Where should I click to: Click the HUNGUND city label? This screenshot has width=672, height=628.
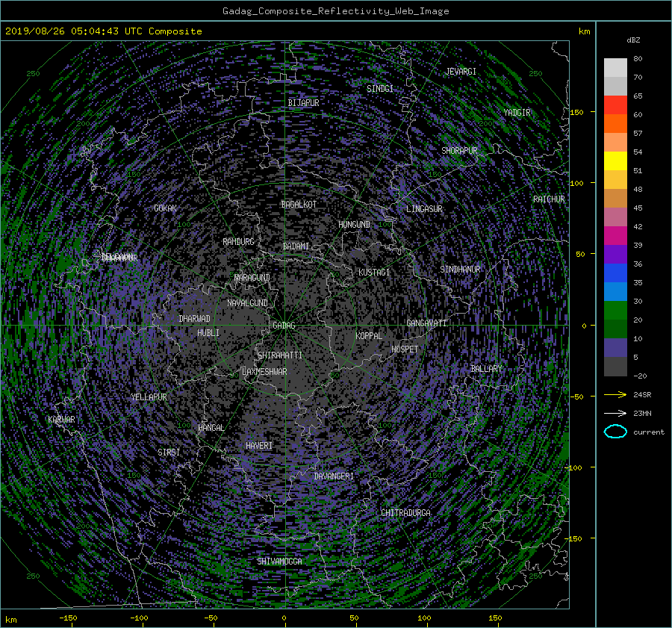(354, 224)
